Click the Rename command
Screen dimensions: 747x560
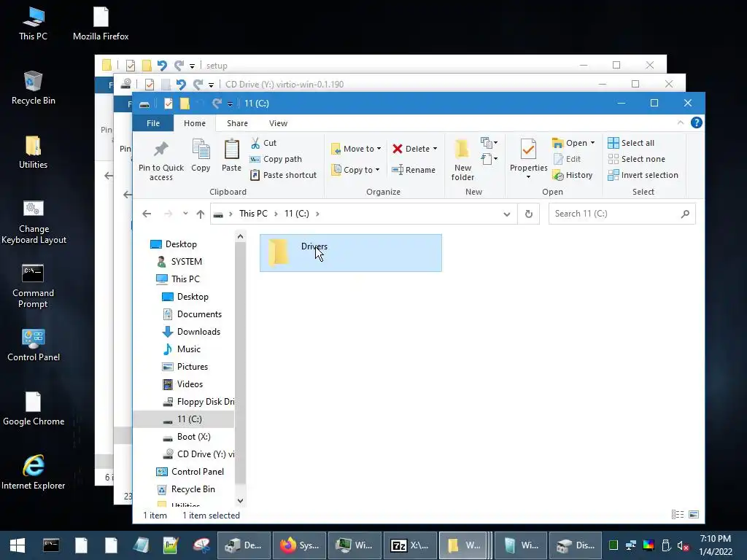click(414, 169)
